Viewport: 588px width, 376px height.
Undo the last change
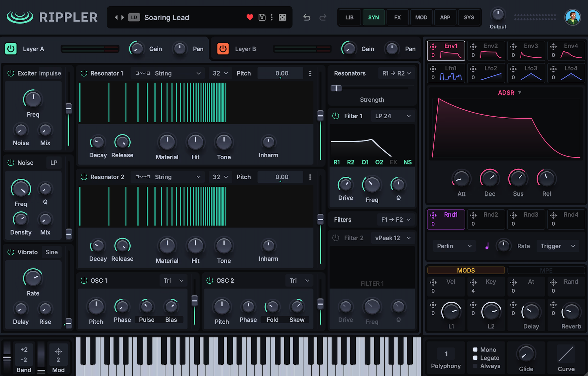307,17
